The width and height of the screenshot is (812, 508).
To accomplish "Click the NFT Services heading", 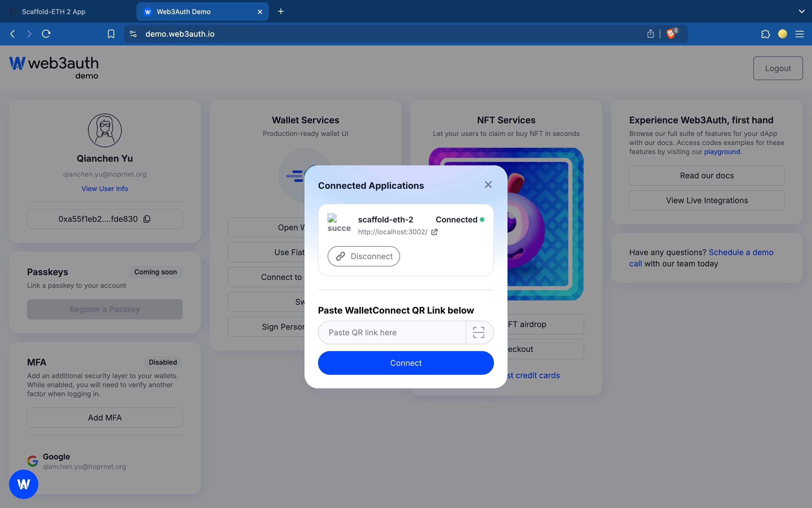I will pos(506,120).
